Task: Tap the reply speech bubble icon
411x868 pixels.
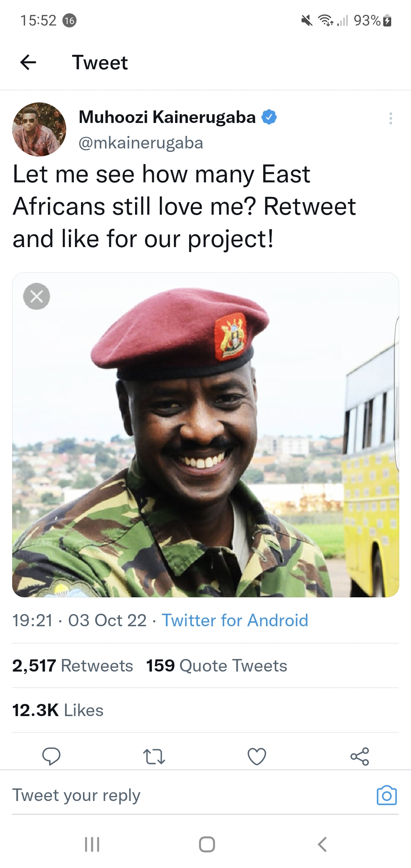Action: click(51, 756)
